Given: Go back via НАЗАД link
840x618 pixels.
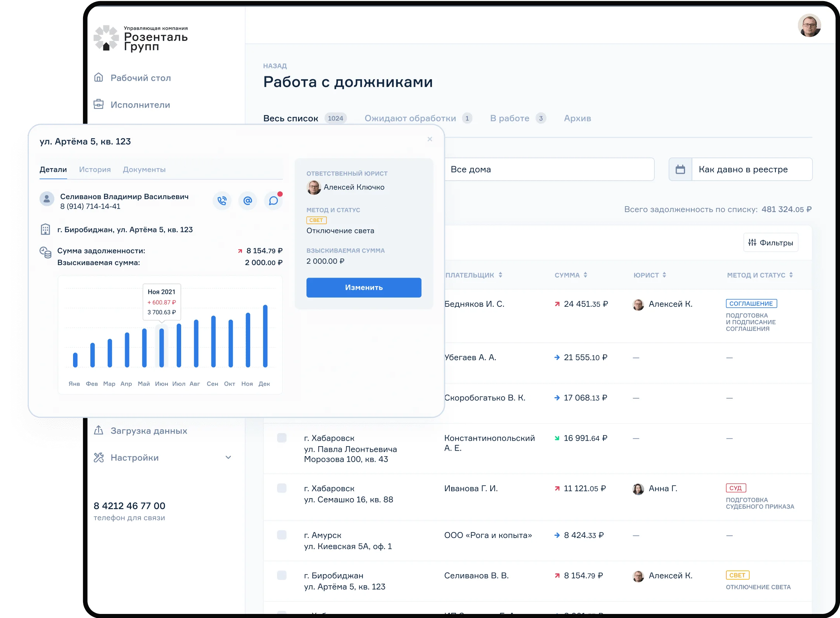Looking at the screenshot, I should [x=275, y=66].
